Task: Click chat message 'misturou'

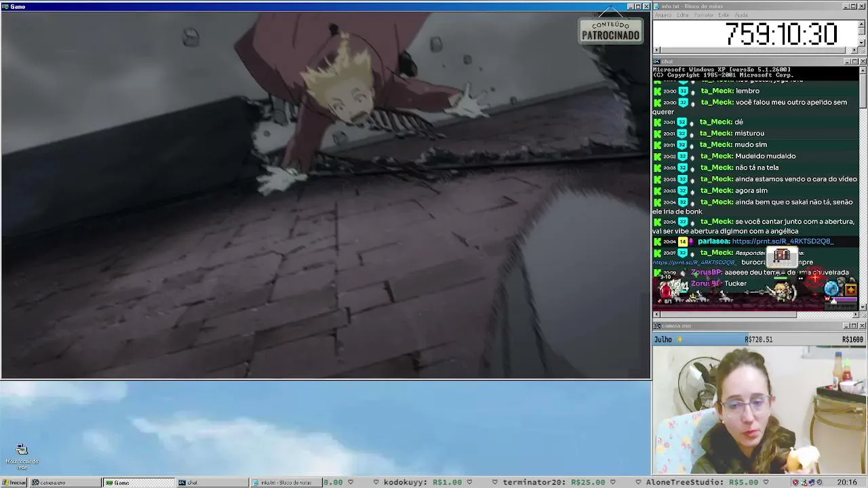Action: [x=749, y=134]
